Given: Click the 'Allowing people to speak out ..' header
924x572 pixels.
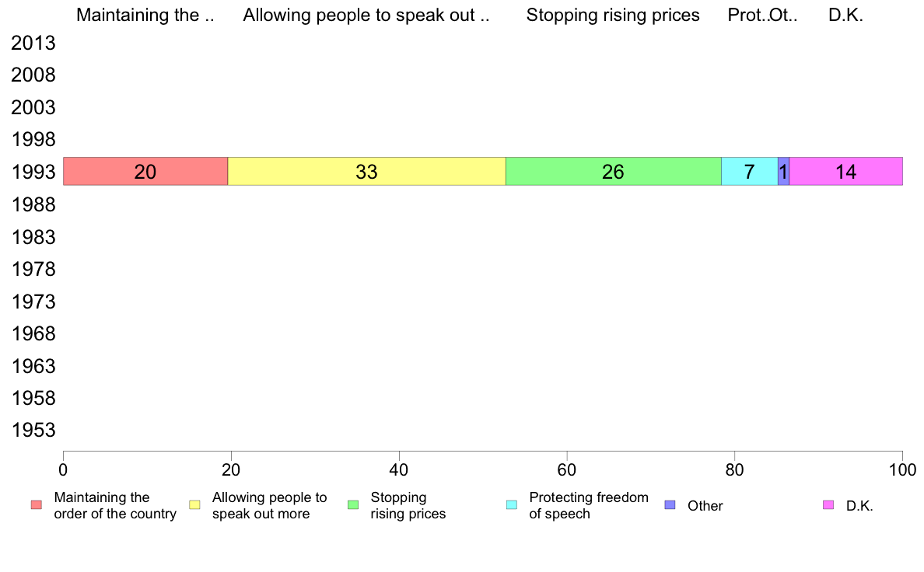Looking at the screenshot, I should coord(366,16).
